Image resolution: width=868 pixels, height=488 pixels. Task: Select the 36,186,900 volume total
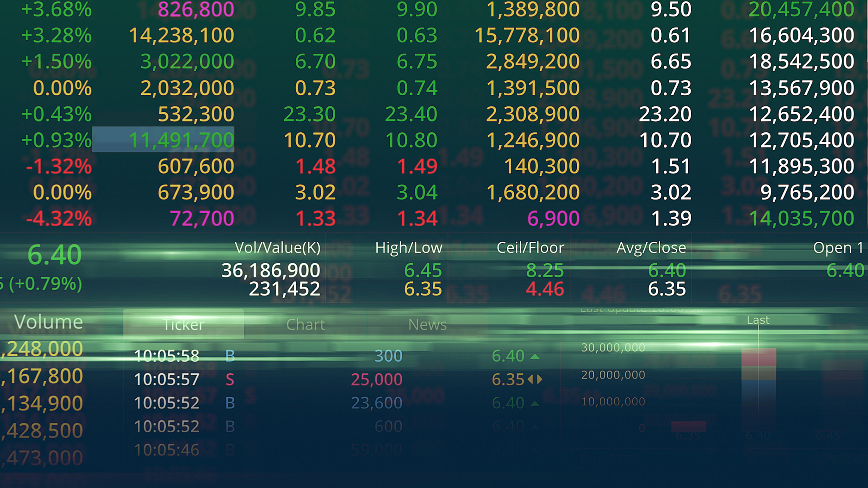click(270, 270)
